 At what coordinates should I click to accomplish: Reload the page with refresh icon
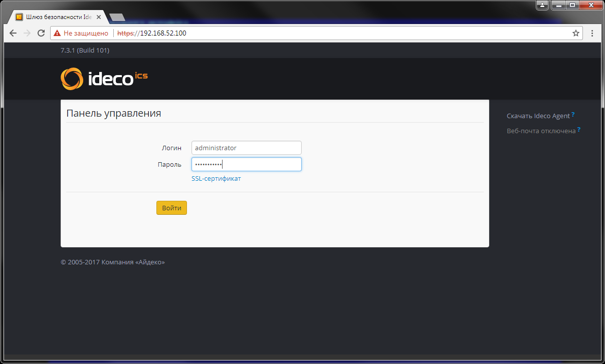[x=41, y=33]
